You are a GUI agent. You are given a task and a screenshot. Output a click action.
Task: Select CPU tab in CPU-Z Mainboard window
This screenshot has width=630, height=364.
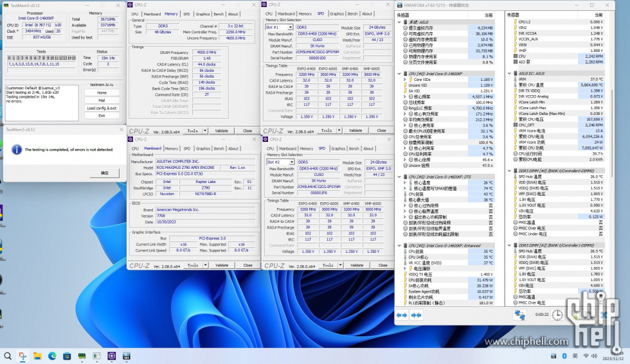(x=135, y=148)
